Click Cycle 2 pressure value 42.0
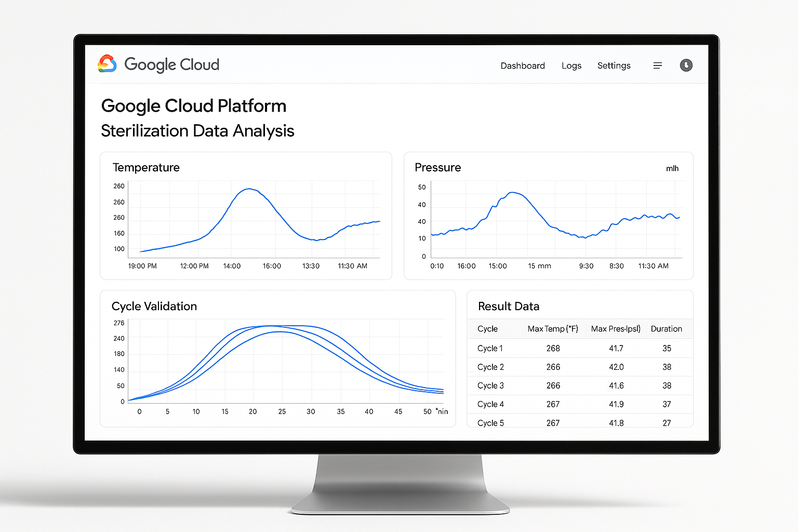 616,367
